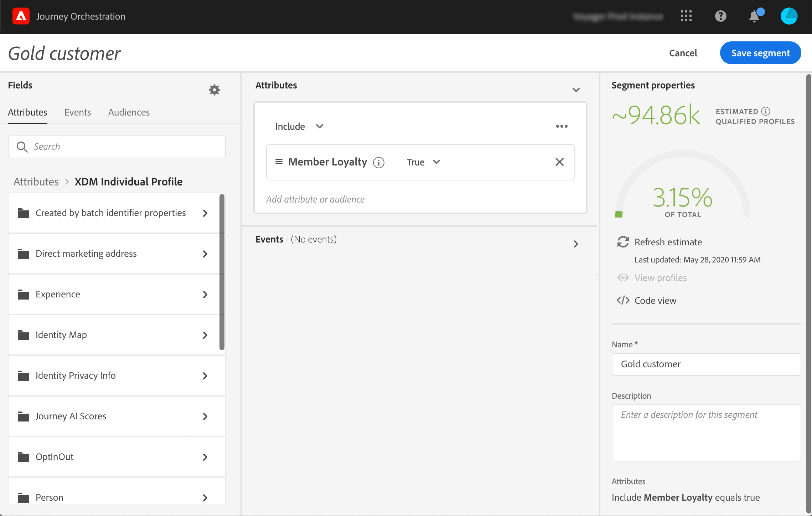812x516 pixels.
Task: Click the Save segment button
Action: coord(760,53)
